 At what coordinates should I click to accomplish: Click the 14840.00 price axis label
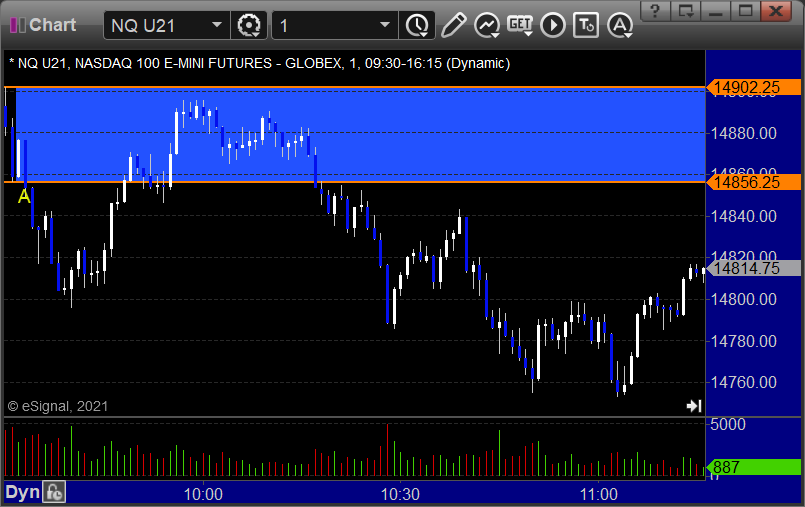pyautogui.click(x=743, y=217)
